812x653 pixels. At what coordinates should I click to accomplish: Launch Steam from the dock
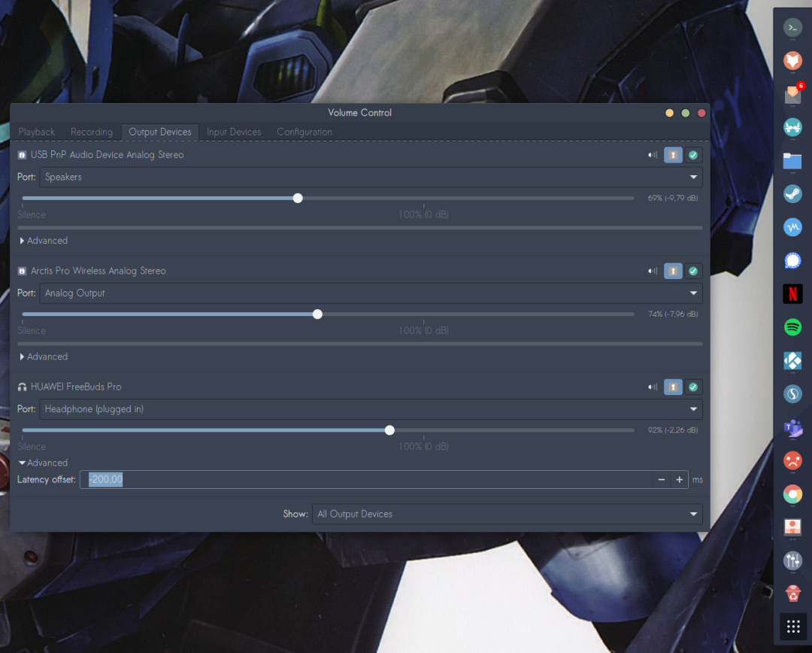coord(793,194)
